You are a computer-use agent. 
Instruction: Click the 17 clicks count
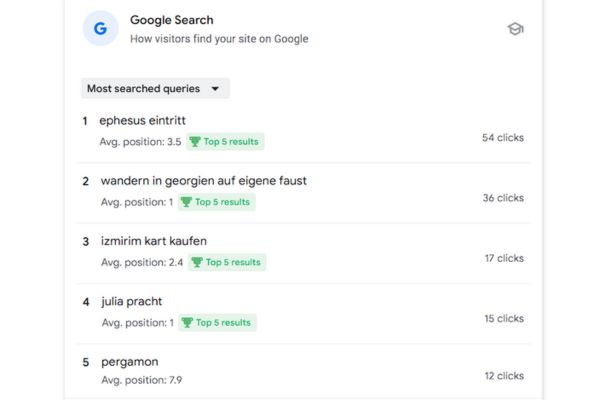click(x=504, y=258)
